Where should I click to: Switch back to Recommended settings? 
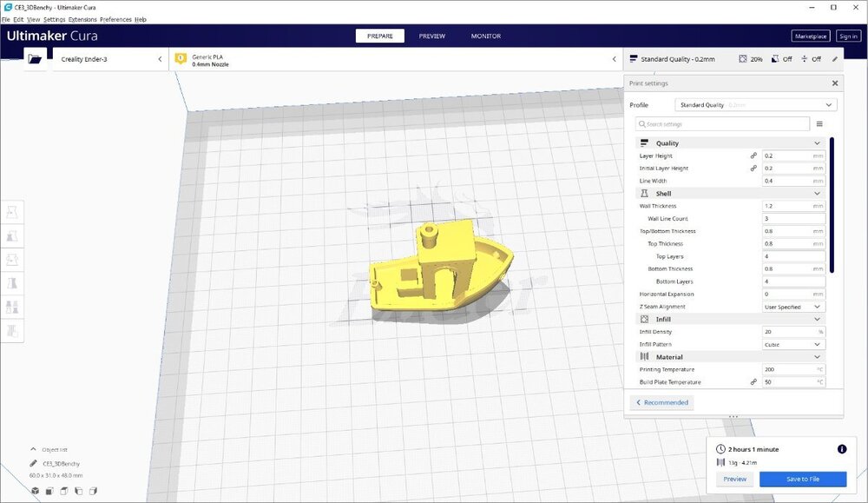tap(662, 403)
